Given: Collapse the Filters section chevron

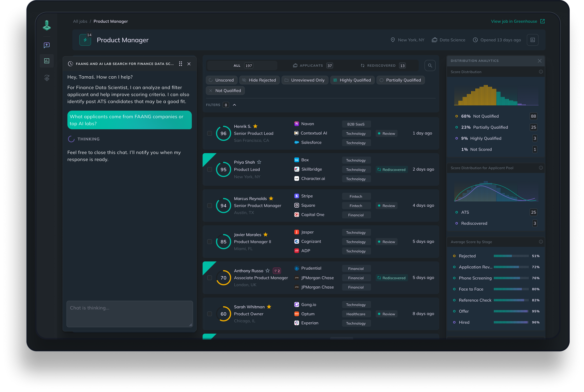Looking at the screenshot, I should coord(234,105).
